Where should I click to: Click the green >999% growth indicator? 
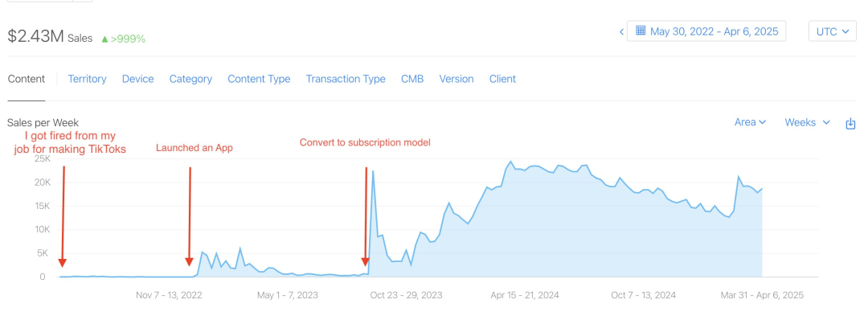[x=123, y=39]
